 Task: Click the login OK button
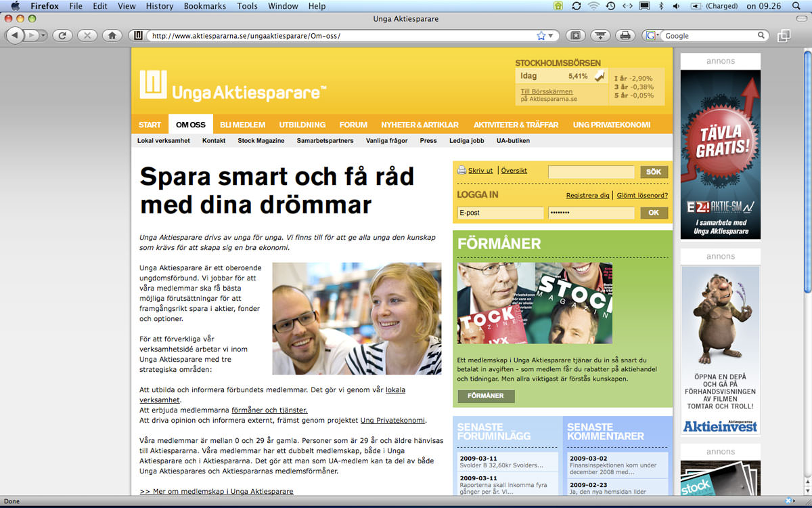pyautogui.click(x=654, y=213)
